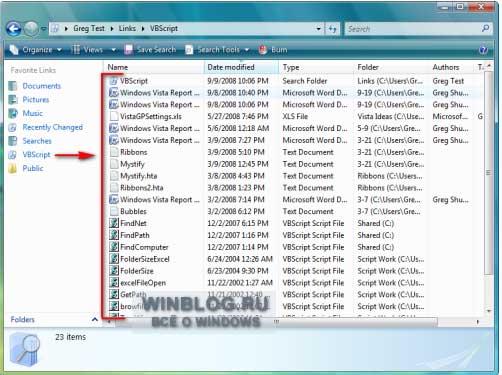Click Save Search in toolbar
502x375 pixels.
coord(150,50)
